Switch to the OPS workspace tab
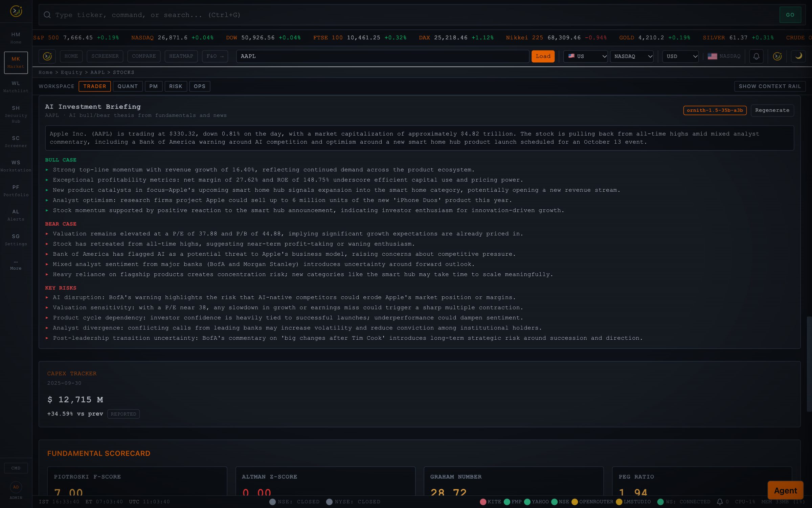This screenshot has height=508, width=812. (200, 86)
